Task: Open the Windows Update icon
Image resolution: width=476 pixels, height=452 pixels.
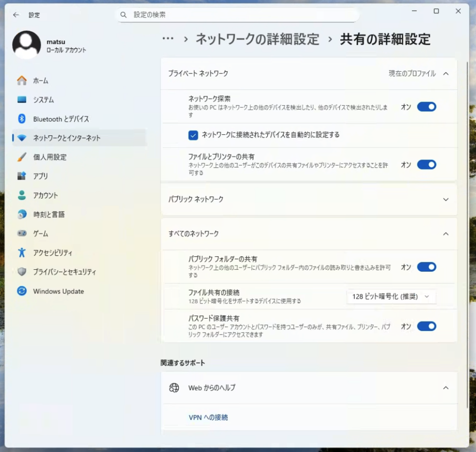Action: [x=22, y=291]
